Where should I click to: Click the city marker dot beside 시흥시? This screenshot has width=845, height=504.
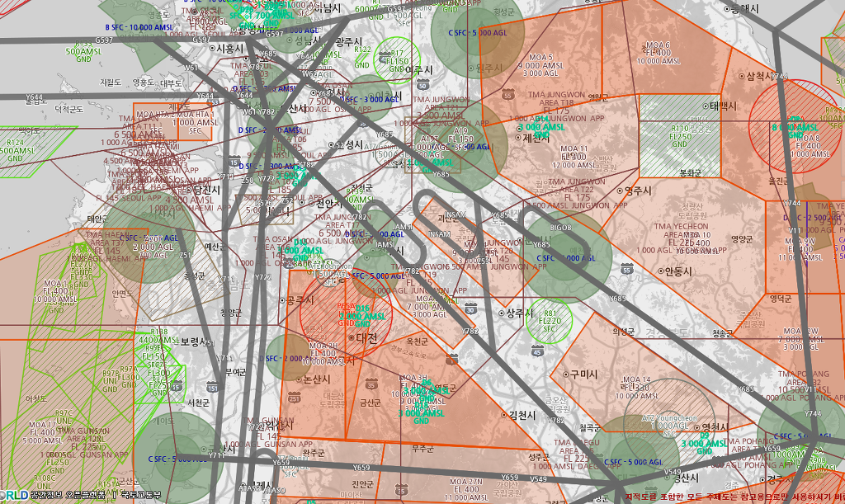click(x=212, y=49)
